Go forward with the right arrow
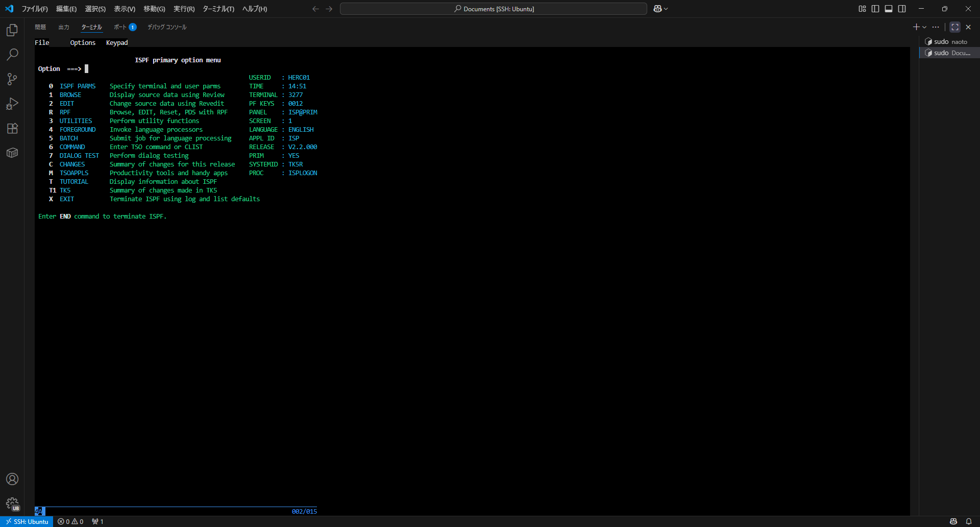The height and width of the screenshot is (527, 980). pyautogui.click(x=329, y=9)
